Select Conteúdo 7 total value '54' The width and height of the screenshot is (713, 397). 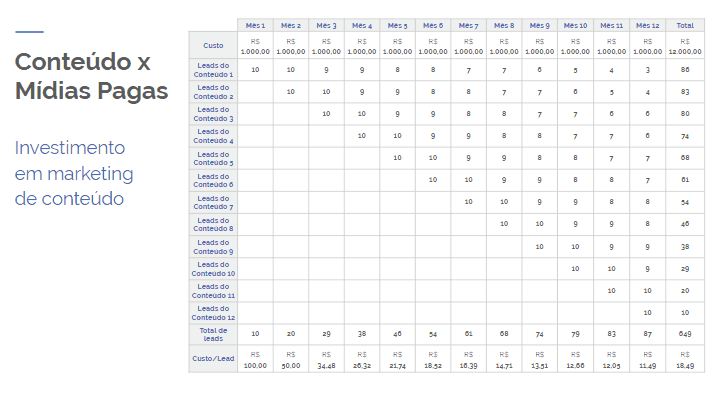coord(685,202)
